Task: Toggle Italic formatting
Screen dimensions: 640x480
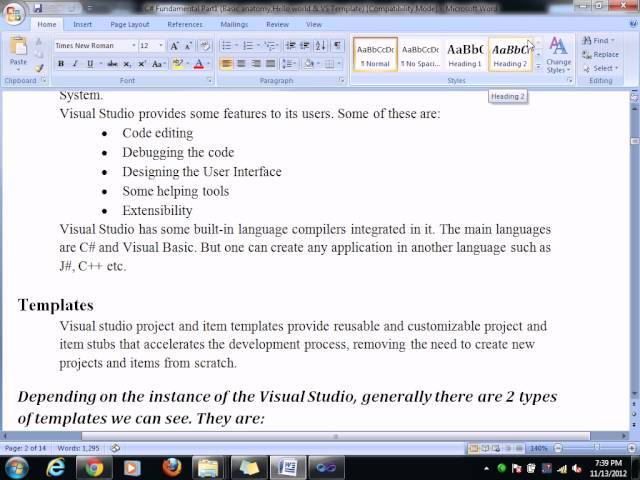Action: tap(75, 64)
